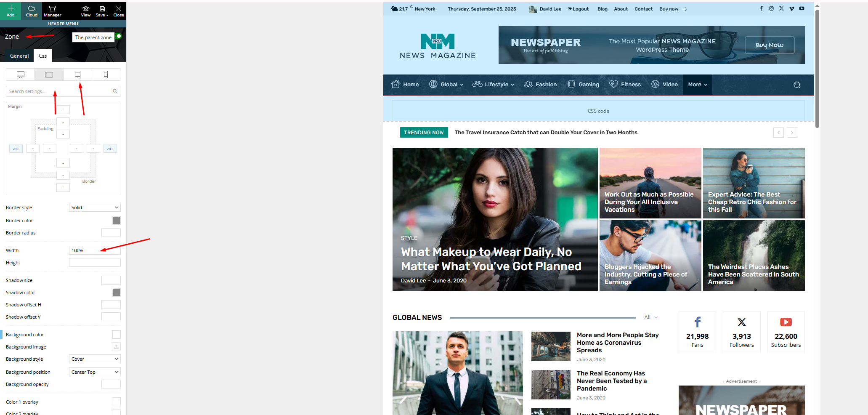This screenshot has height=415, width=868.
Task: Open the Cloud library
Action: click(32, 11)
